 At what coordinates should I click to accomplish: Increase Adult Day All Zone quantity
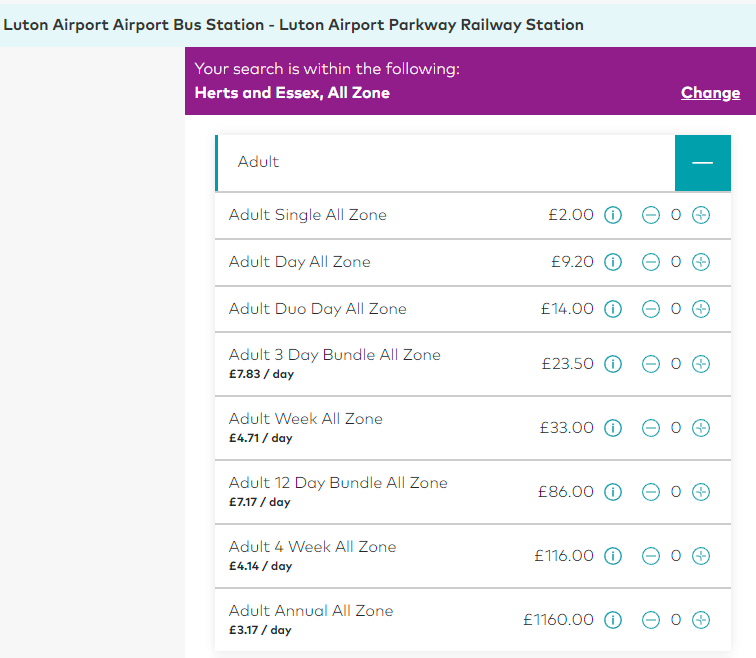coord(701,262)
